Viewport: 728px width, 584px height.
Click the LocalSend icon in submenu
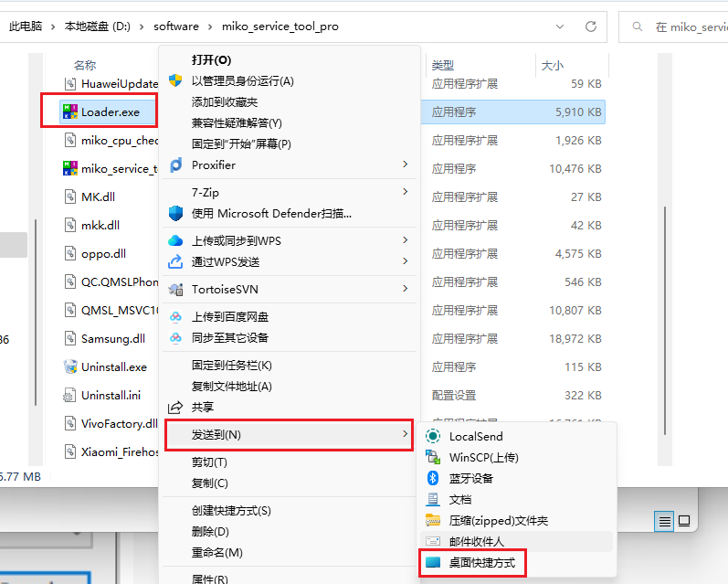[x=433, y=437]
